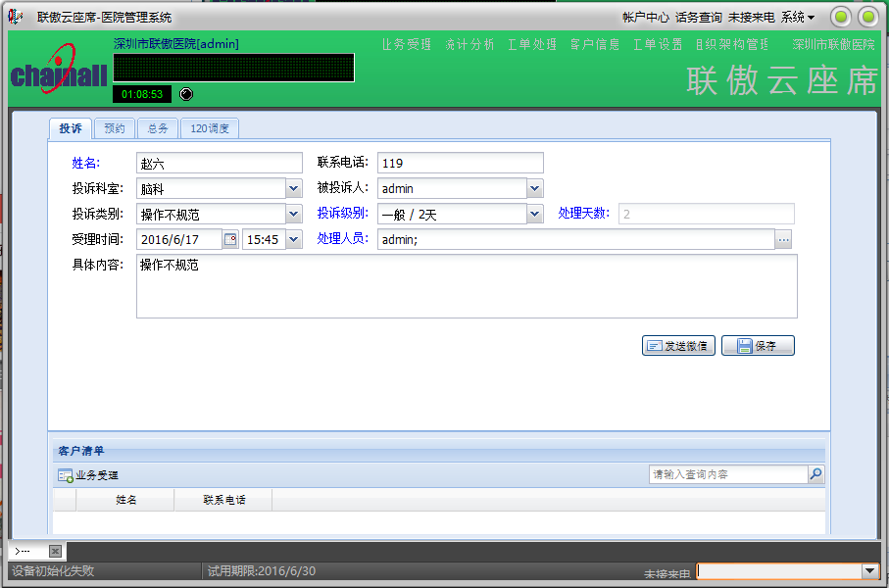Click the 发送微信 button
Screen dimensions: 889x588
678,346
